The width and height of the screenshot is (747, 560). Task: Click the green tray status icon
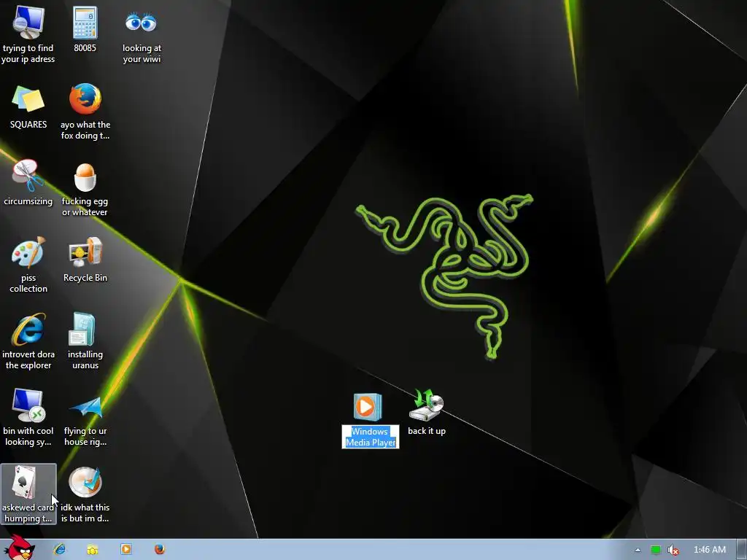coord(656,550)
